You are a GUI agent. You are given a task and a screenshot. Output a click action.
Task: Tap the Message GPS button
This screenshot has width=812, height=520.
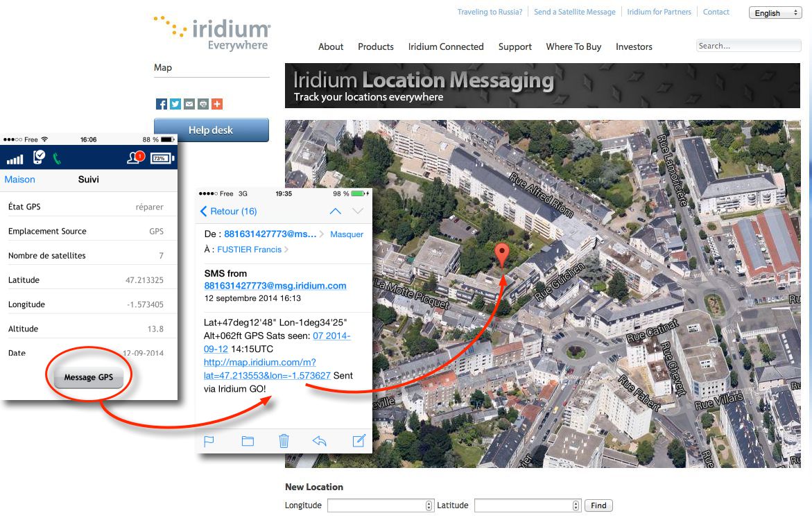click(89, 378)
